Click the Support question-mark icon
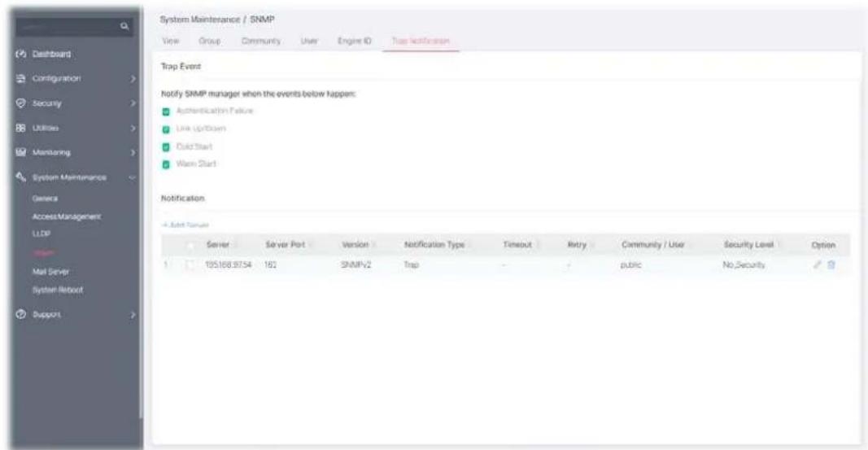Screen dimensions: 868x450 [x=21, y=314]
